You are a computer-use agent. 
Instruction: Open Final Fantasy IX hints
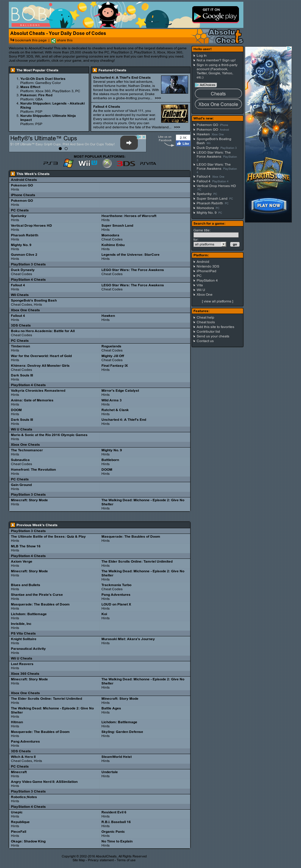pos(114,366)
